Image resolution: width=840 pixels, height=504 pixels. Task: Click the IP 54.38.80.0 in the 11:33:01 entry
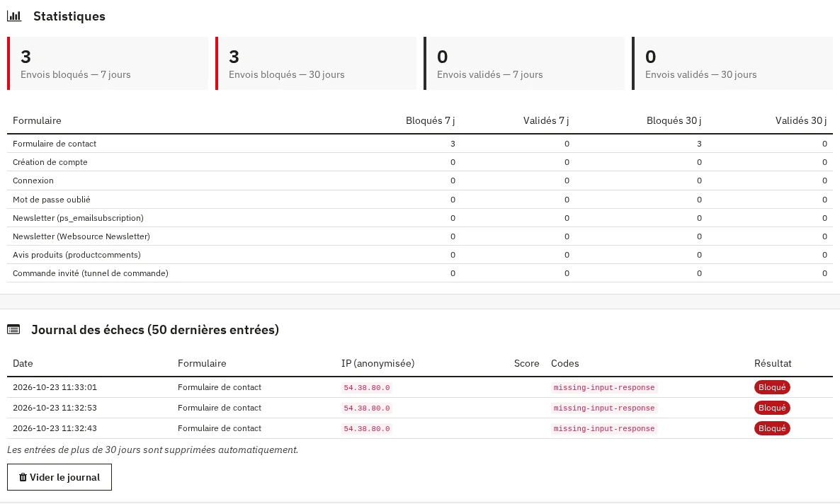(367, 388)
